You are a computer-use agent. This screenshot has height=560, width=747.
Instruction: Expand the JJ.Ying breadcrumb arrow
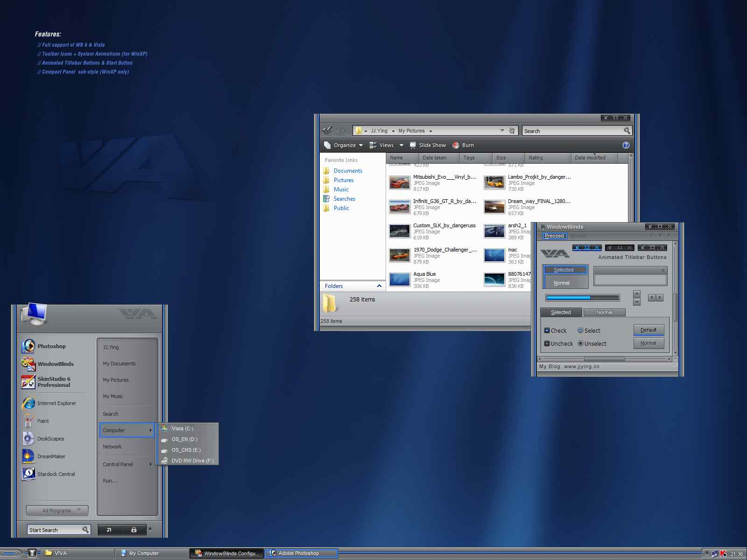click(393, 131)
